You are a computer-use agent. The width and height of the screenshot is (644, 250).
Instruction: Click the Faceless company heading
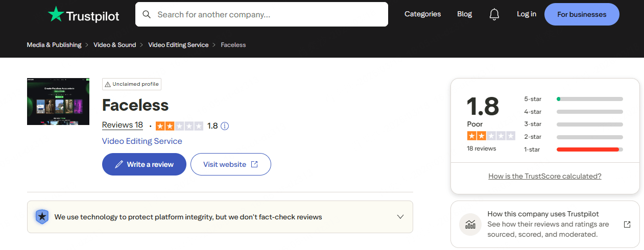(x=135, y=105)
